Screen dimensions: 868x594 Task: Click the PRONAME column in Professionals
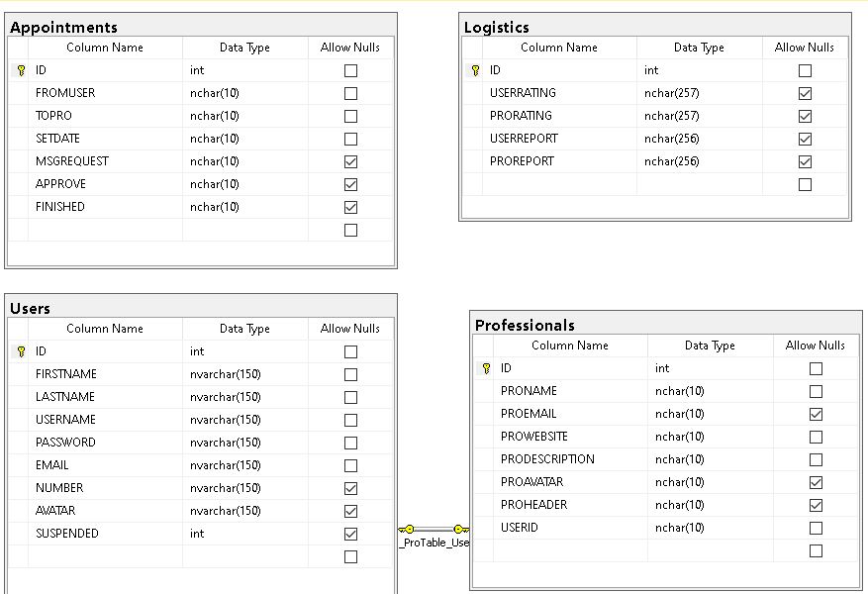[529, 391]
